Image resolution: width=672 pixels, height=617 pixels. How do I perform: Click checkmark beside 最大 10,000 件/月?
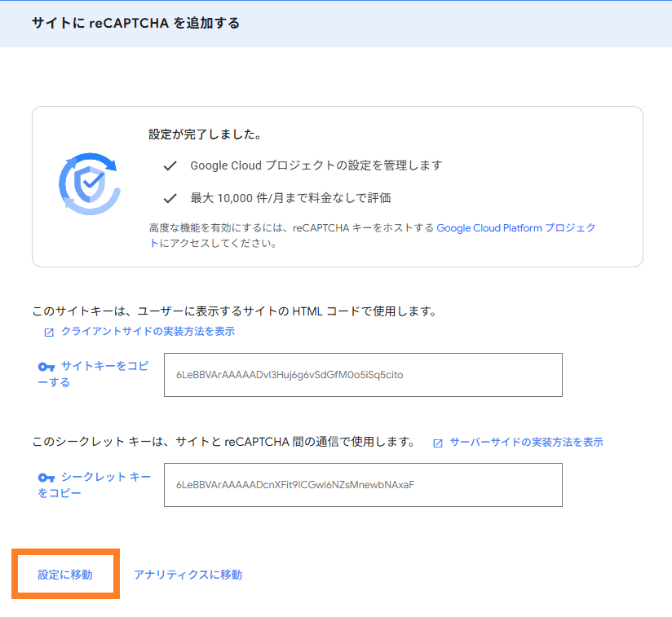click(x=170, y=198)
